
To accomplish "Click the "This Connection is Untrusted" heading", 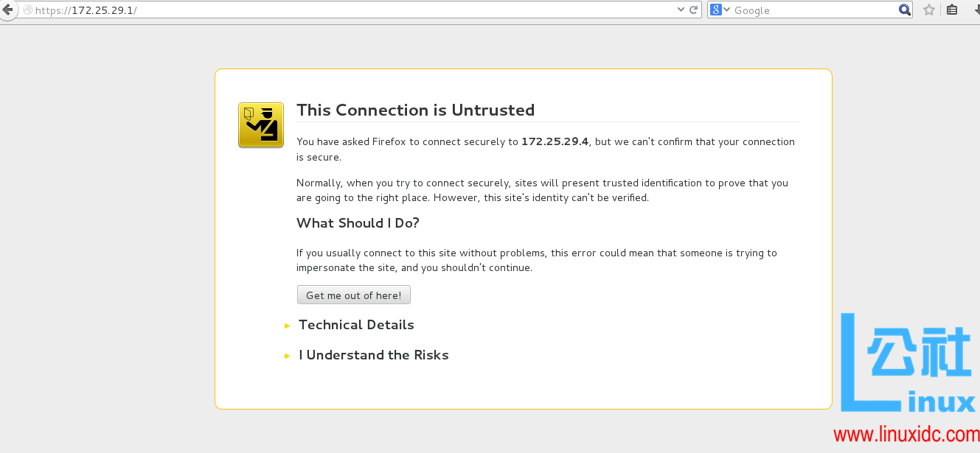I will (x=415, y=110).
